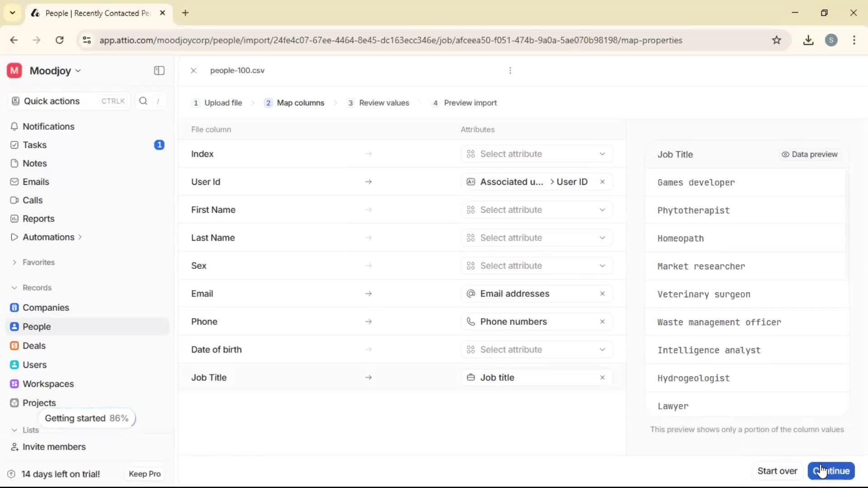This screenshot has width=868, height=488.
Task: Click the Notifications bell icon
Action: [14, 127]
